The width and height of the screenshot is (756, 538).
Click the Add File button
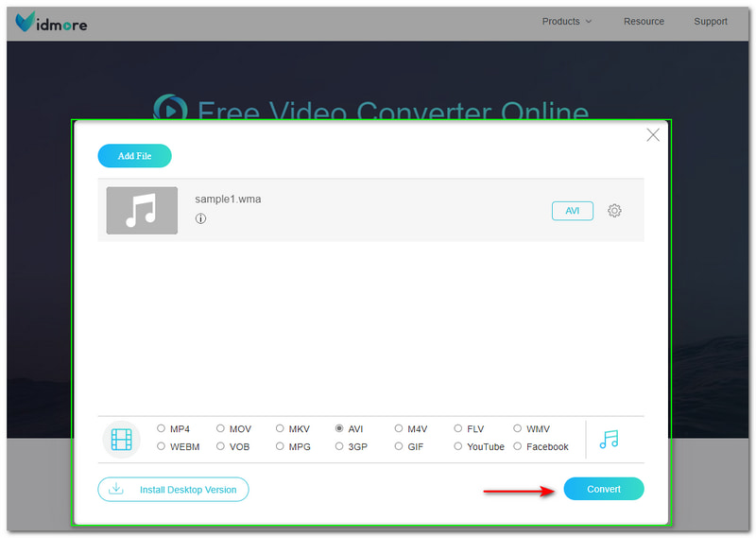point(134,156)
